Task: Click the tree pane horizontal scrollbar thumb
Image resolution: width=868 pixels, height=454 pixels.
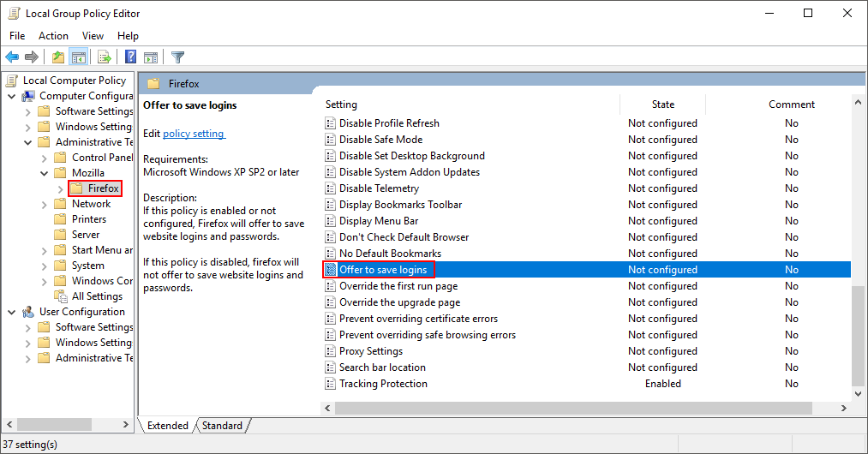Action: (x=54, y=425)
